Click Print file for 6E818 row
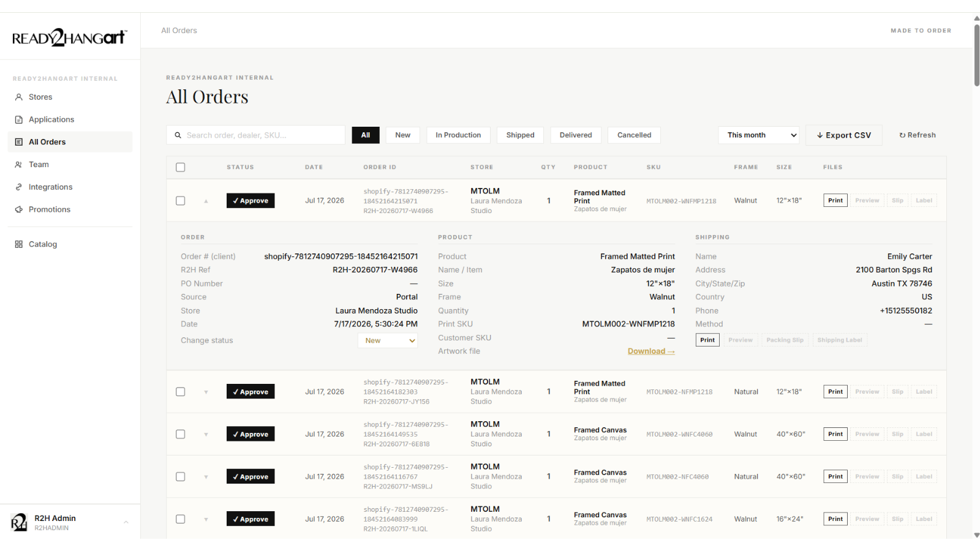 click(835, 434)
